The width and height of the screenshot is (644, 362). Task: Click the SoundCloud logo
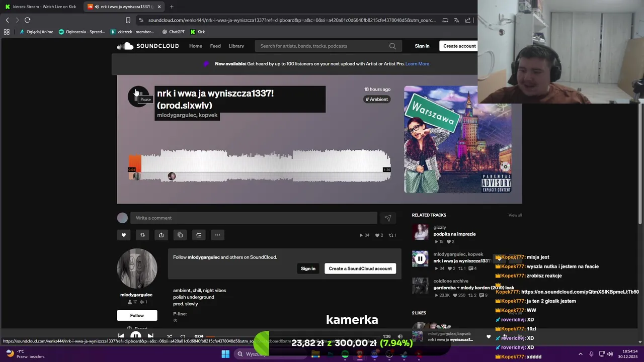point(148,46)
